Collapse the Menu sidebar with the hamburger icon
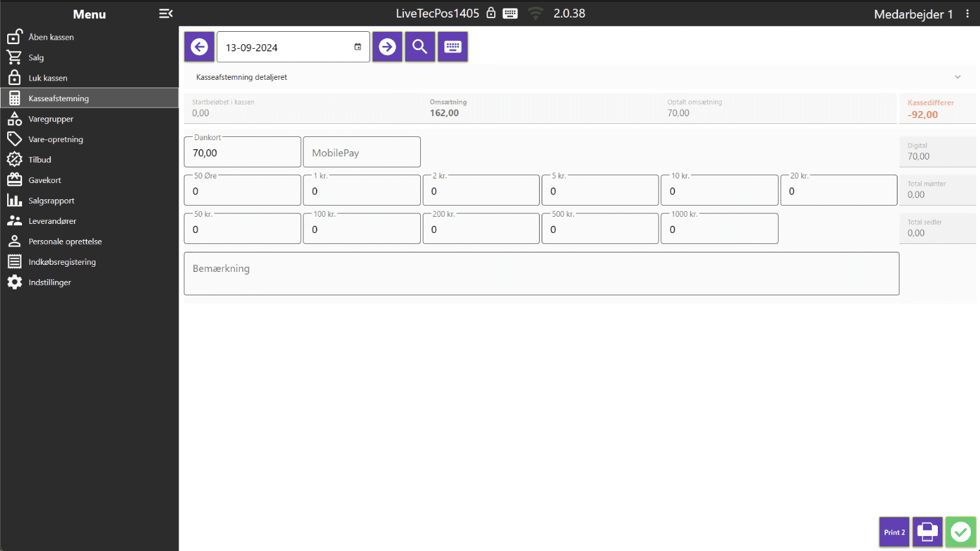980x551 pixels. (166, 14)
